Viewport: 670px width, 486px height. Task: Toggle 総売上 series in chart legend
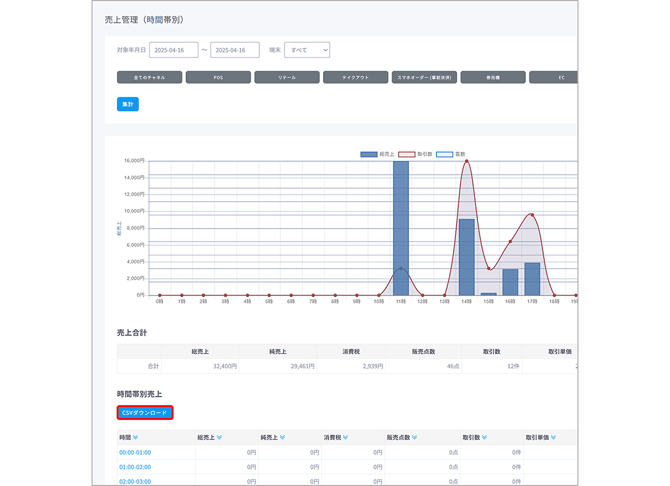(x=377, y=154)
